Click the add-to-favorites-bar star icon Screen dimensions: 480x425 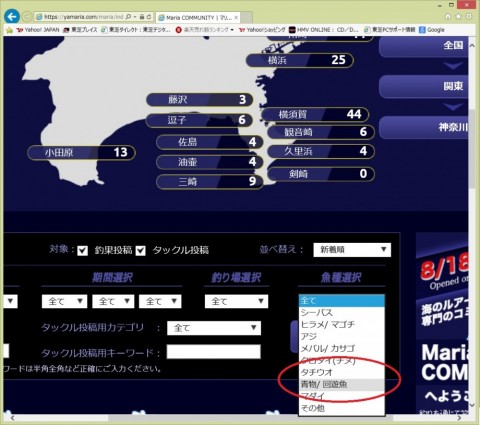[x=9, y=30]
